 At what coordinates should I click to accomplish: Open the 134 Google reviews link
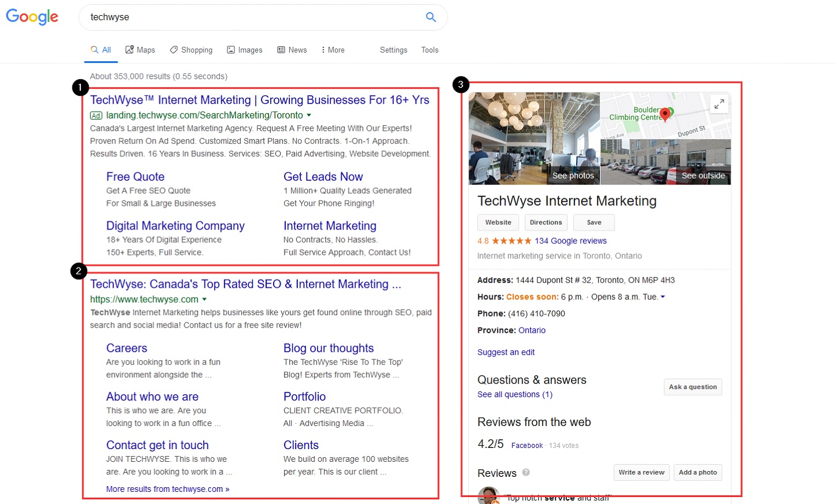click(570, 241)
